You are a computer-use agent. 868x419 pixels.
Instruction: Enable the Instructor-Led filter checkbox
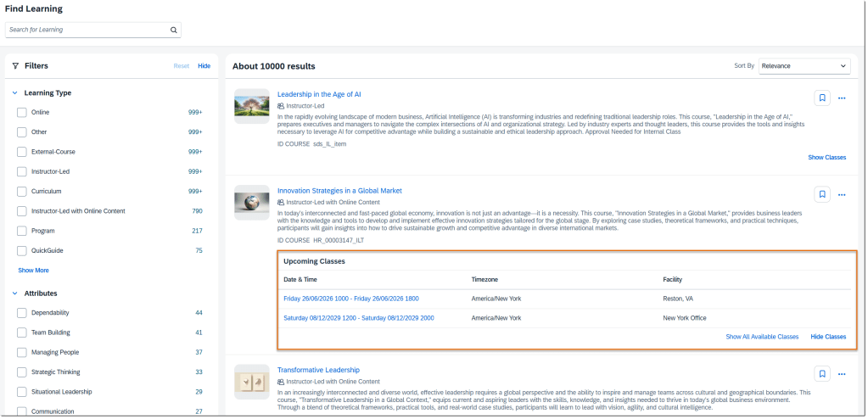tap(22, 171)
